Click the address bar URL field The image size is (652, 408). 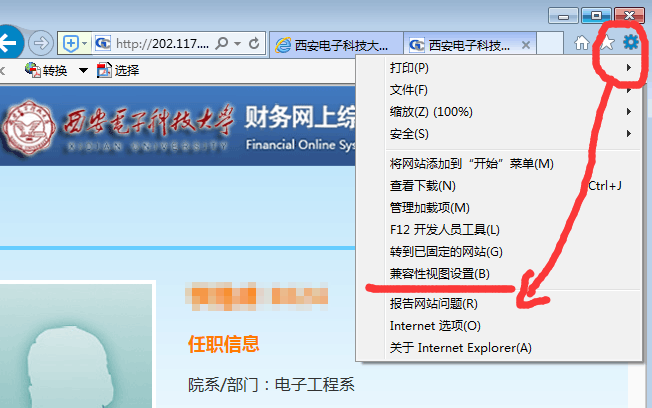click(160, 44)
